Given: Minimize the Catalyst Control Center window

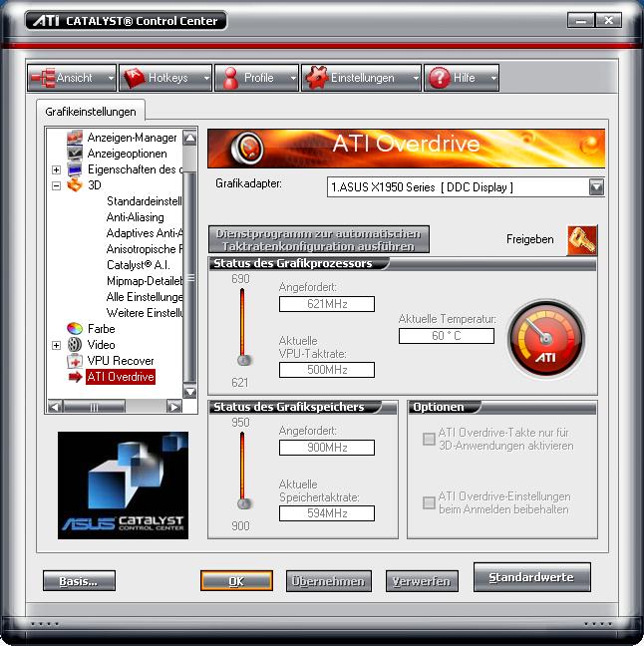Looking at the screenshot, I should pyautogui.click(x=581, y=20).
